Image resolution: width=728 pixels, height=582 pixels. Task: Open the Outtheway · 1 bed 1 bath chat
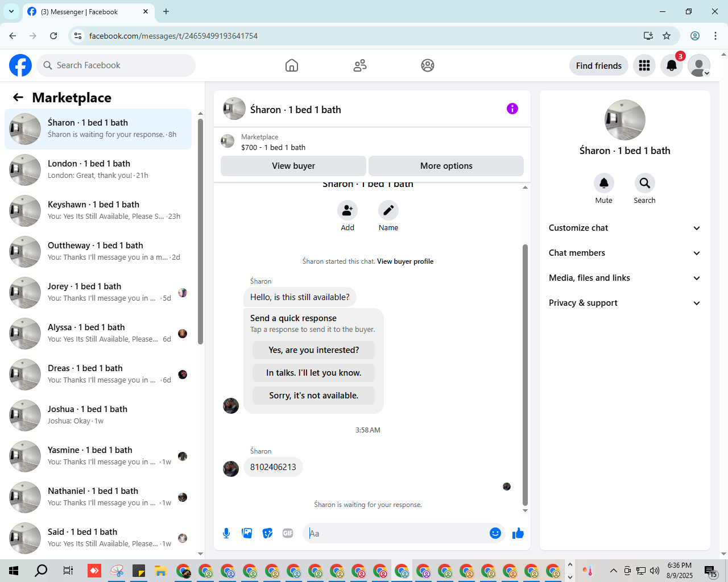coord(98,252)
